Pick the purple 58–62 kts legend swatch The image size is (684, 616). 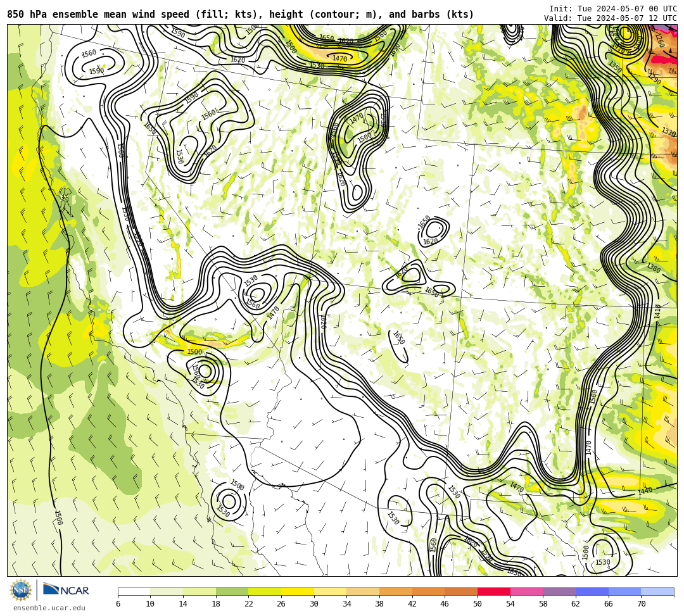(x=559, y=591)
